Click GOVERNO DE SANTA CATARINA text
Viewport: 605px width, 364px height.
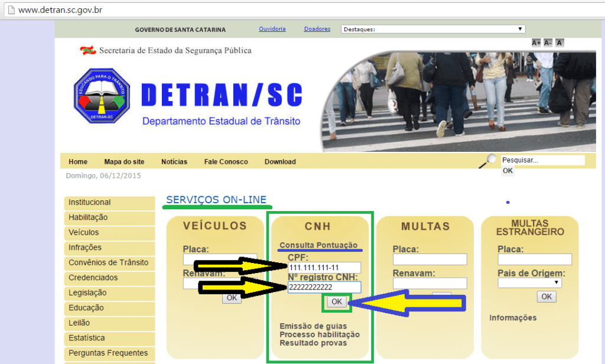[180, 30]
